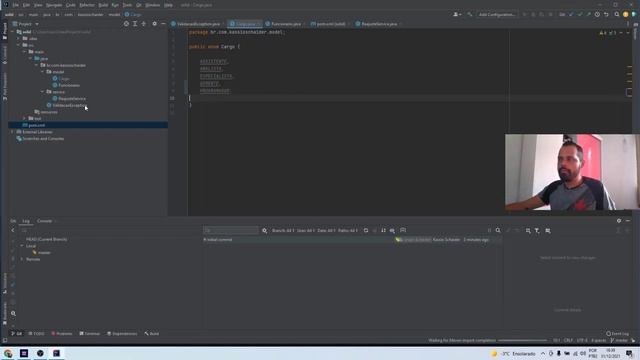Click the TODO tool window button

[x=36, y=333]
